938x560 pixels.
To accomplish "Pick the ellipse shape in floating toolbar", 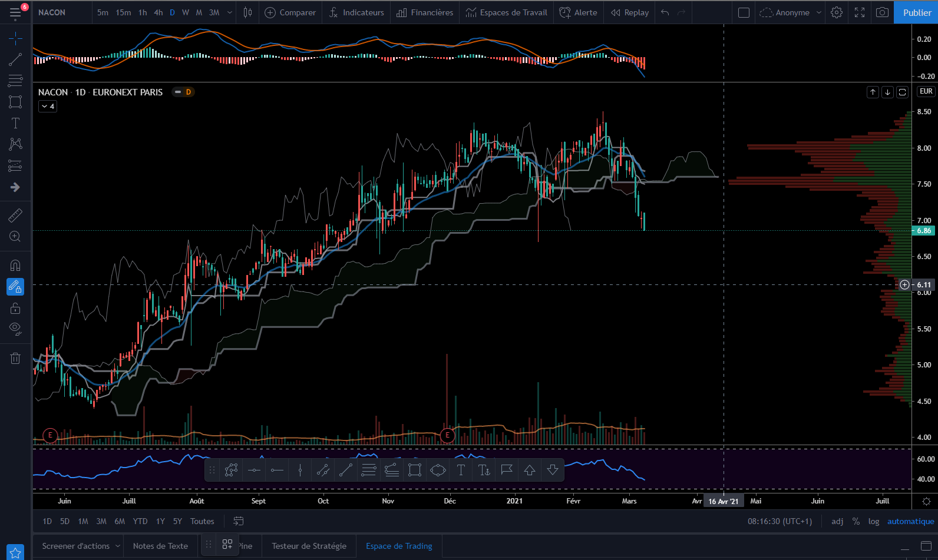I will [x=438, y=470].
